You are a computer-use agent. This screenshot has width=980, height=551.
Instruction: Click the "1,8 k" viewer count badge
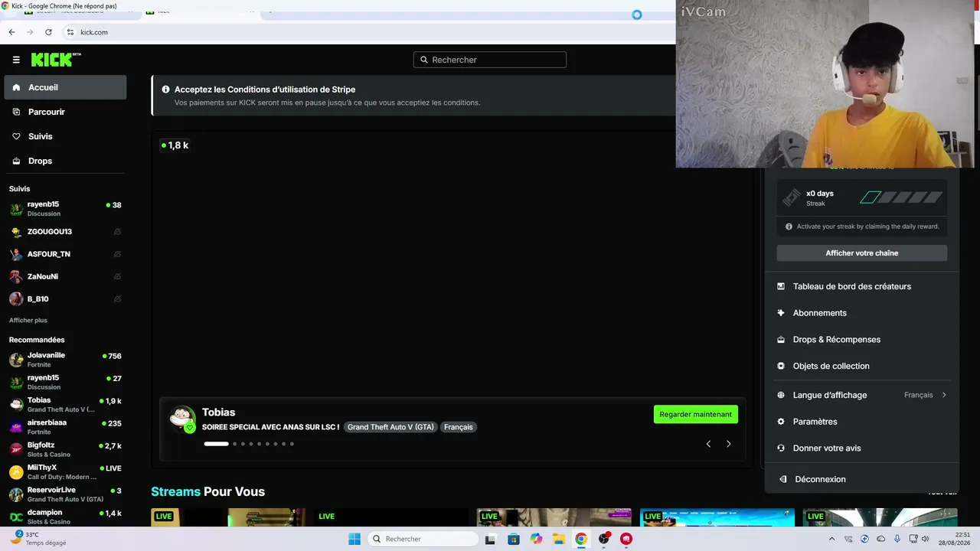tap(175, 145)
